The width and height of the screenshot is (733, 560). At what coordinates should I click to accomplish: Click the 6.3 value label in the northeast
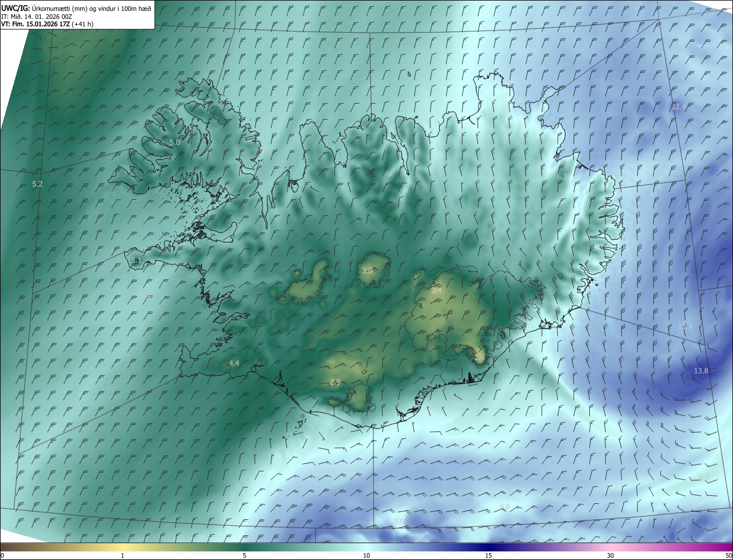tap(562, 177)
